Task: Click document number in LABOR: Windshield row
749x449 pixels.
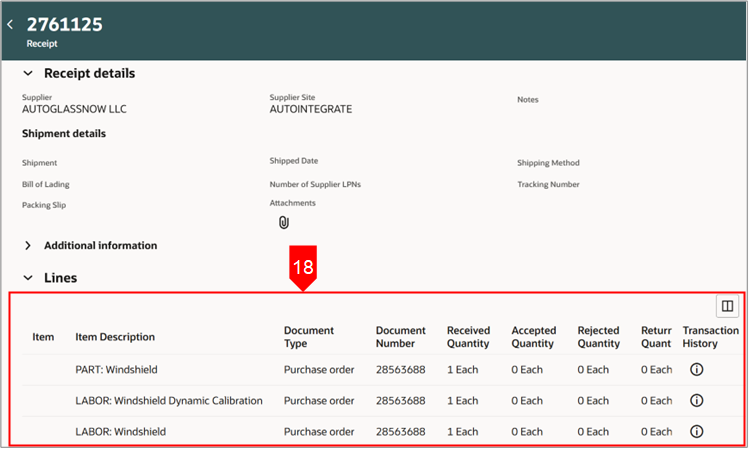Action: pyautogui.click(x=400, y=432)
